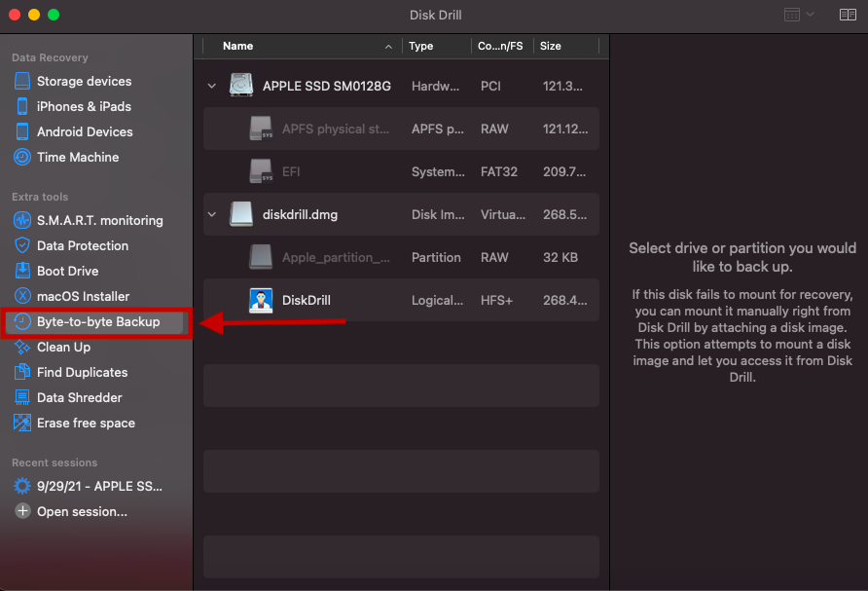Select Erase free space option
Screen dimensions: 868x591
point(86,424)
